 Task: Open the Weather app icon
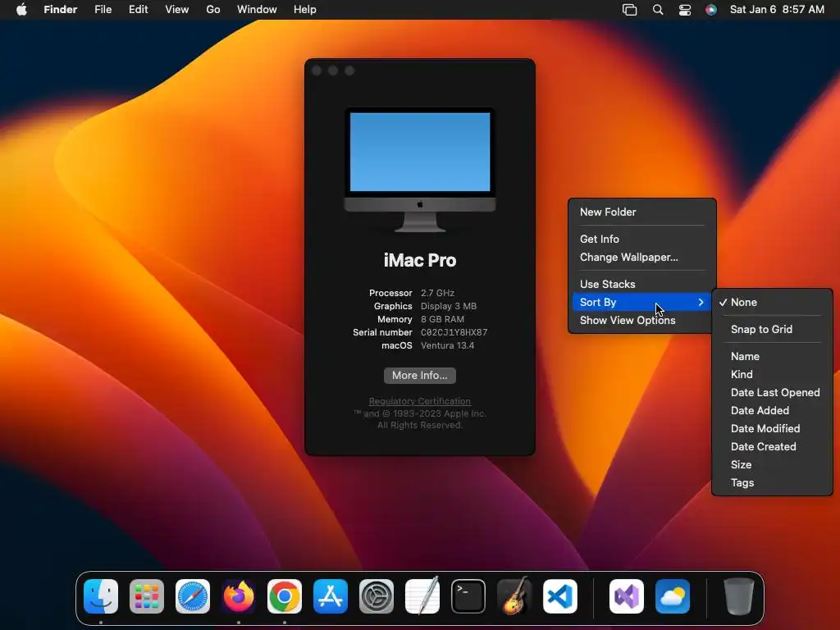(x=673, y=596)
